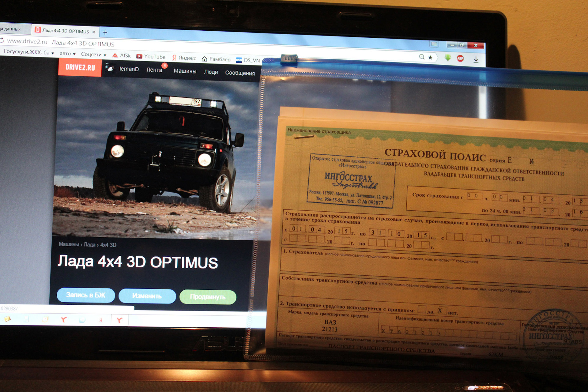Open the Яндекс bookmark
The width and height of the screenshot is (588, 392).
point(184,58)
